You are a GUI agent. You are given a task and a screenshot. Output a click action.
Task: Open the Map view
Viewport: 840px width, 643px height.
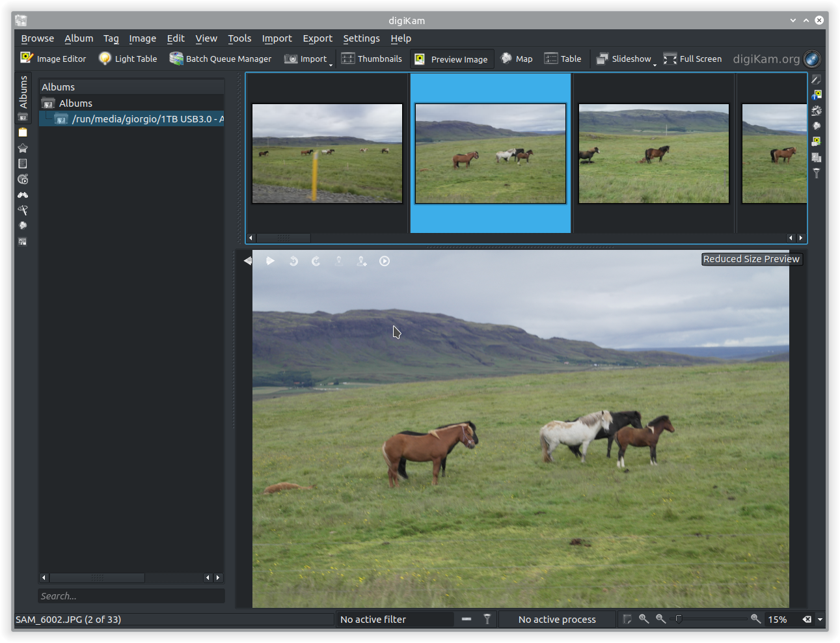[x=517, y=59]
